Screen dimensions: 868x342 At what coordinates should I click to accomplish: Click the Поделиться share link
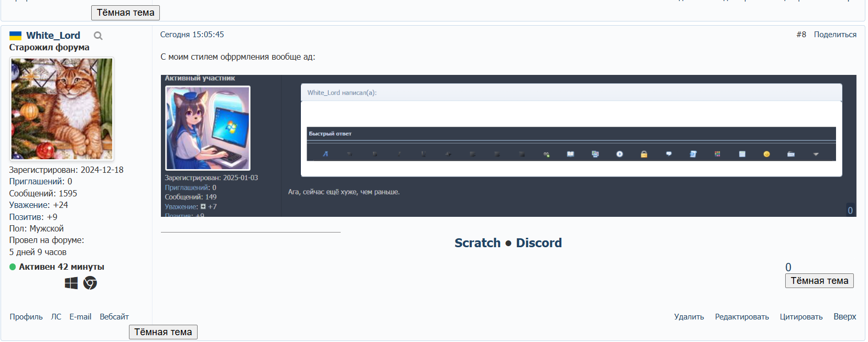(x=835, y=35)
